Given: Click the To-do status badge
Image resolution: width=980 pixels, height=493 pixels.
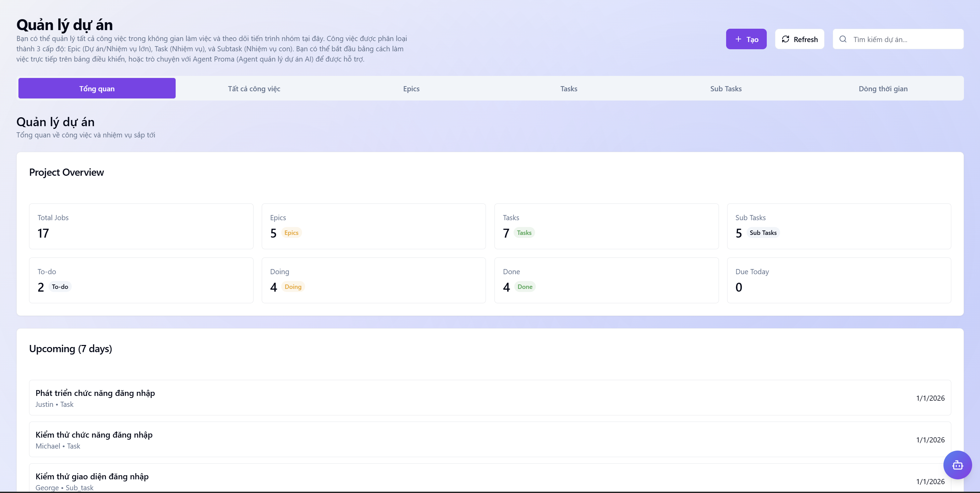Looking at the screenshot, I should (x=60, y=287).
